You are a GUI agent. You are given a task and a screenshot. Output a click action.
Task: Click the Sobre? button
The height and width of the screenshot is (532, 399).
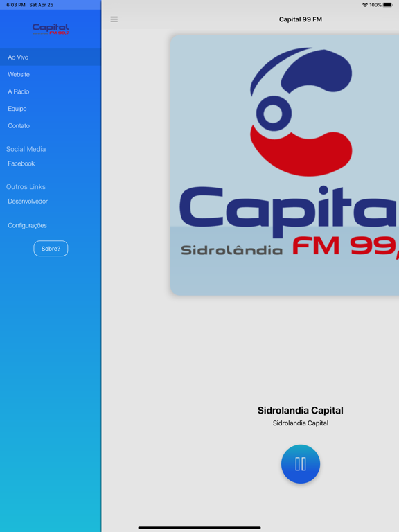[x=51, y=249]
